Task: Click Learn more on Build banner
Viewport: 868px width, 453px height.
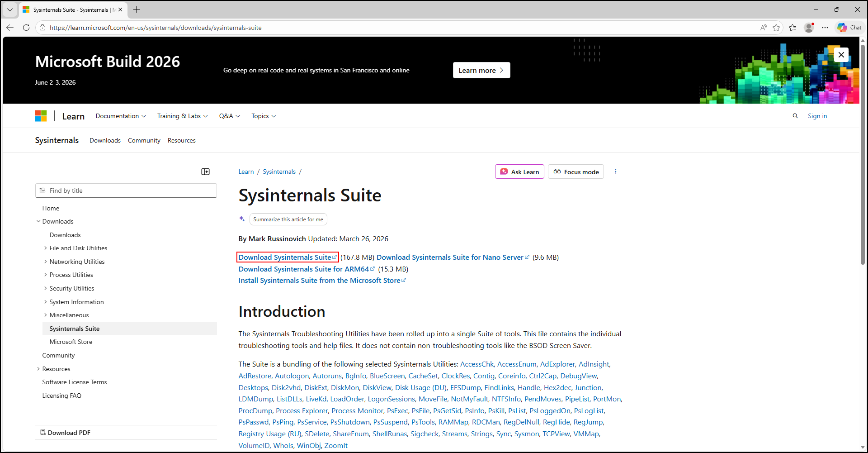Action: pyautogui.click(x=481, y=70)
